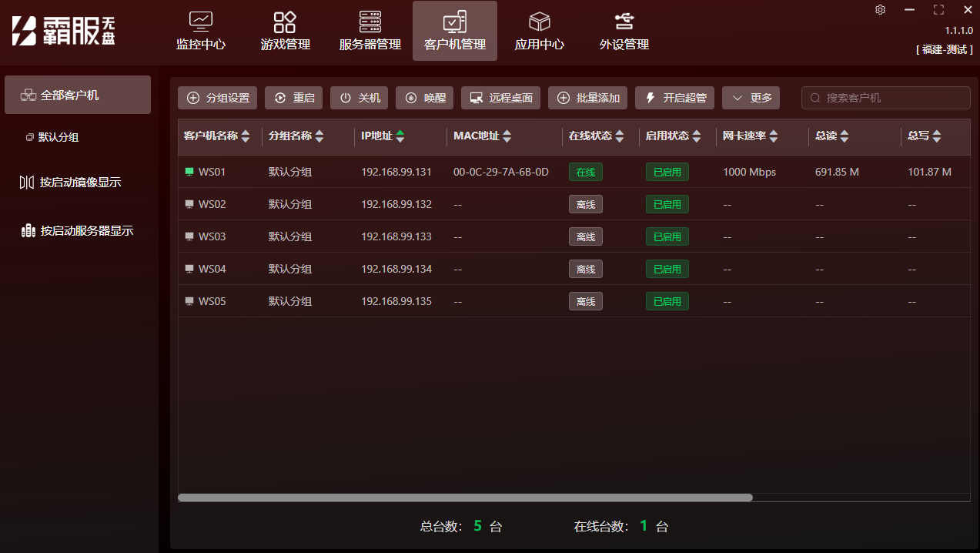This screenshot has width=980, height=553.
Task: Click the WS05 offline computer icon
Action: pos(189,301)
